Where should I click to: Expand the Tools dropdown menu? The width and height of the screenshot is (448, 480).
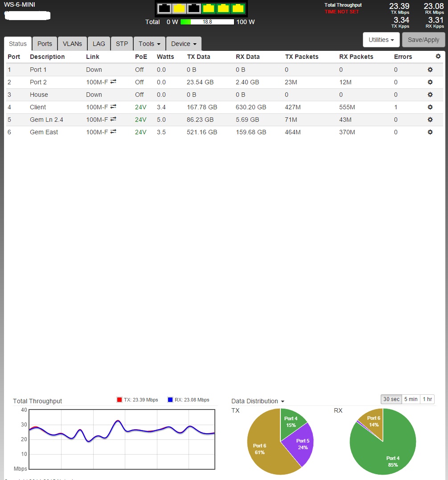click(x=149, y=44)
